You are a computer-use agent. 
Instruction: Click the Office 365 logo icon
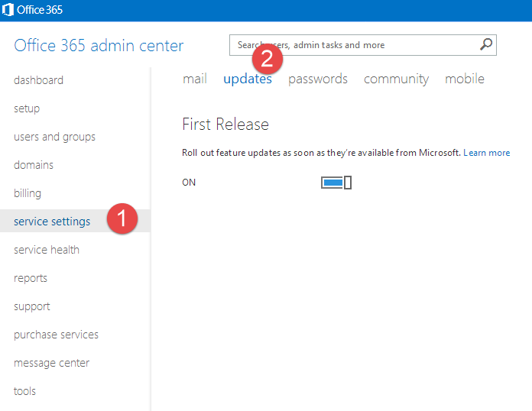pyautogui.click(x=8, y=9)
